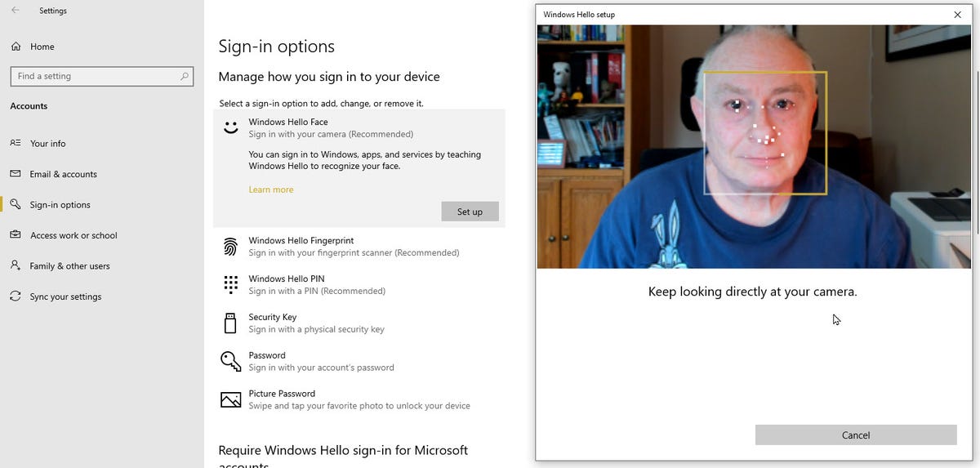The image size is (980, 468).
Task: Click the 'Sign-in options' page heading
Action: click(x=277, y=47)
